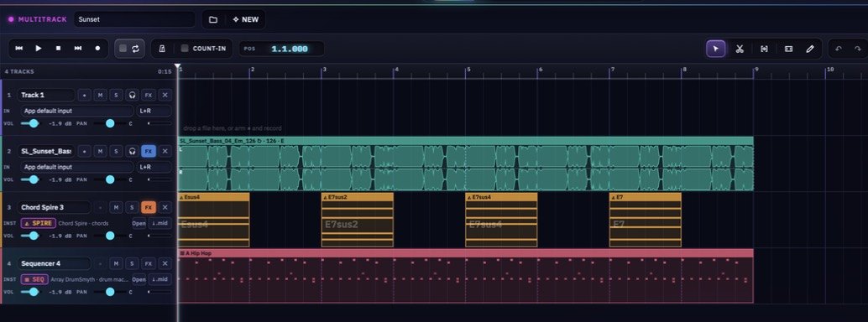This screenshot has width=868, height=322.
Task: Select the bracket range tool
Action: (764, 49)
